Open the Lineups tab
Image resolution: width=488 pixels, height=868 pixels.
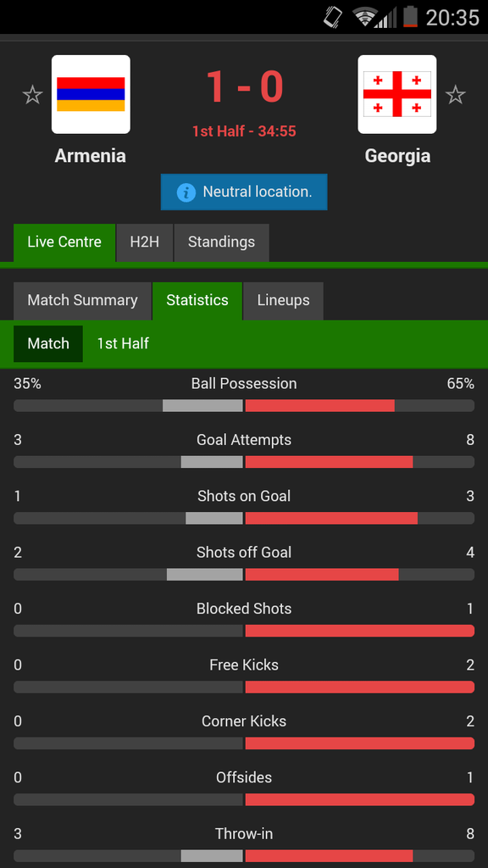click(283, 301)
